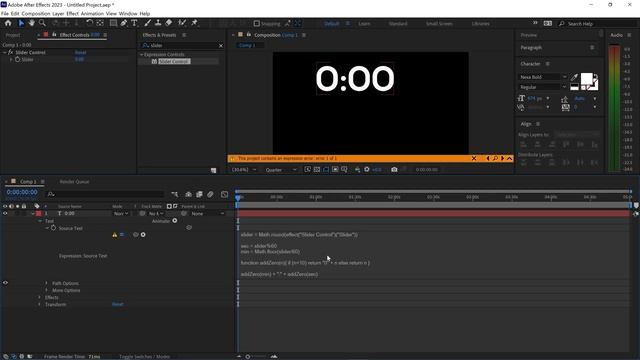Open the Window menu
The image size is (640, 360).
(128, 13)
